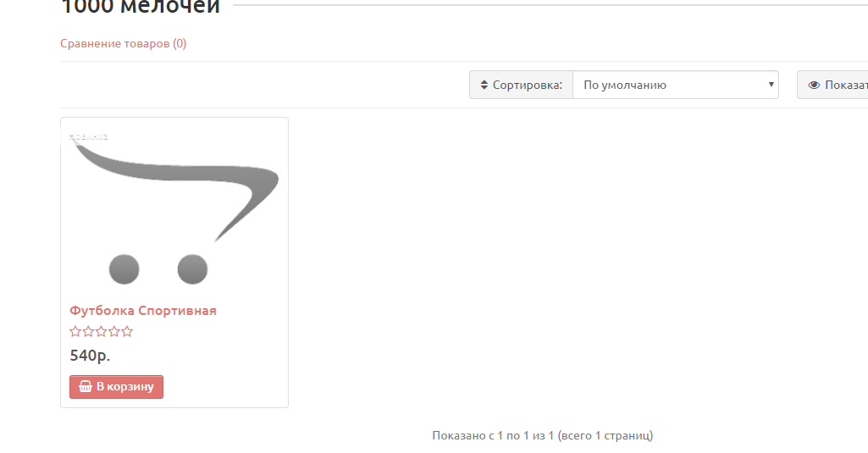Click the sort arrows icon beside Сортировка
The height and width of the screenshot is (453, 868).
484,85
